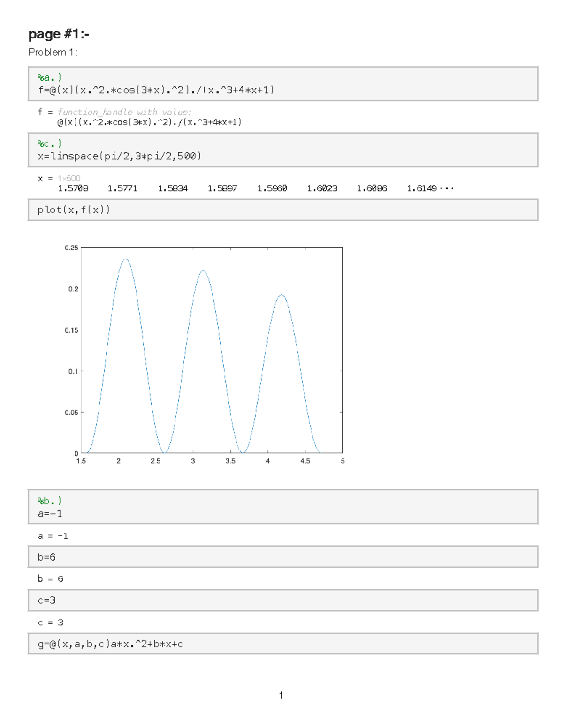Click the f=@(x) function definition code
This screenshot has height=728, width=563.
156,90
